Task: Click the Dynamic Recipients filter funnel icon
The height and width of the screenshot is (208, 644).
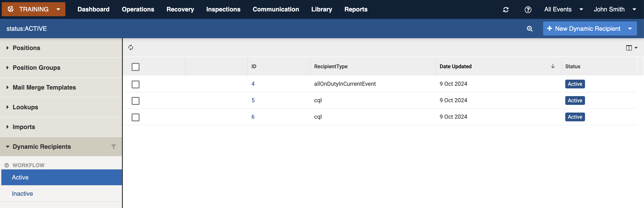Action: click(113, 147)
